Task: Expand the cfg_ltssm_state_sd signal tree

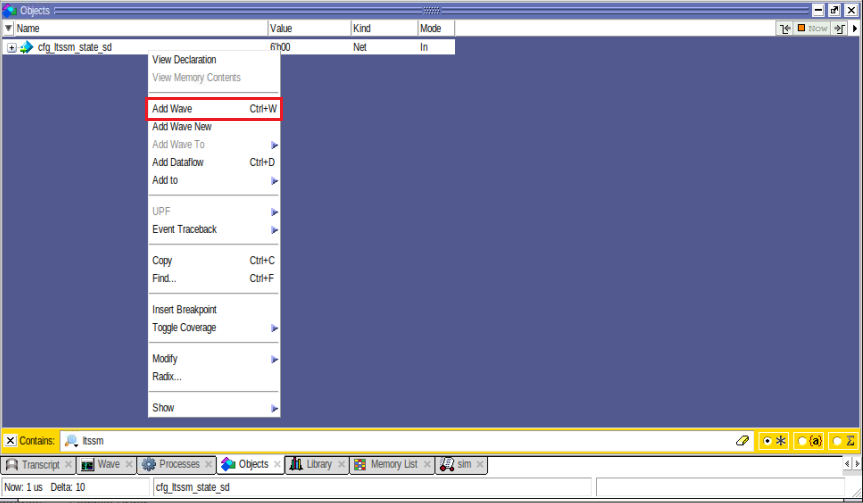Action: pos(11,47)
